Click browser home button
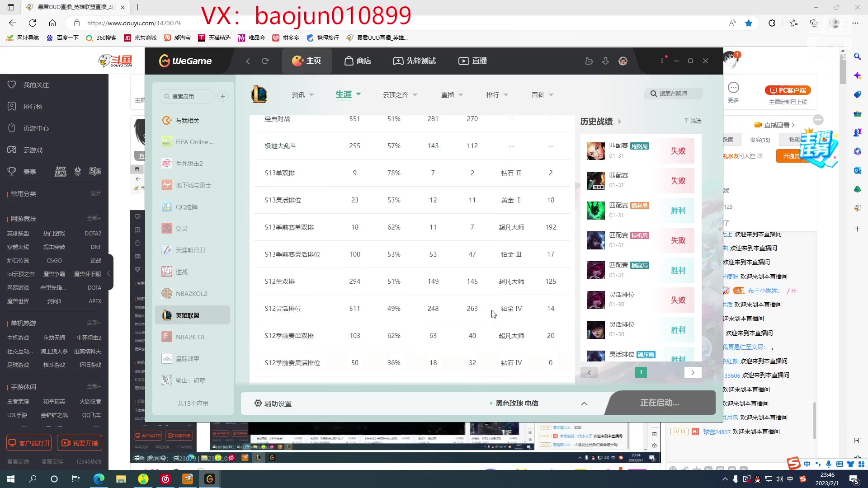 52,23
